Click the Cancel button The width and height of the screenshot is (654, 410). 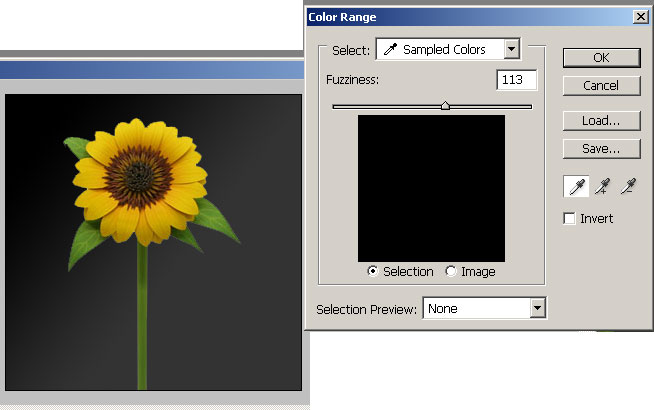tap(601, 86)
